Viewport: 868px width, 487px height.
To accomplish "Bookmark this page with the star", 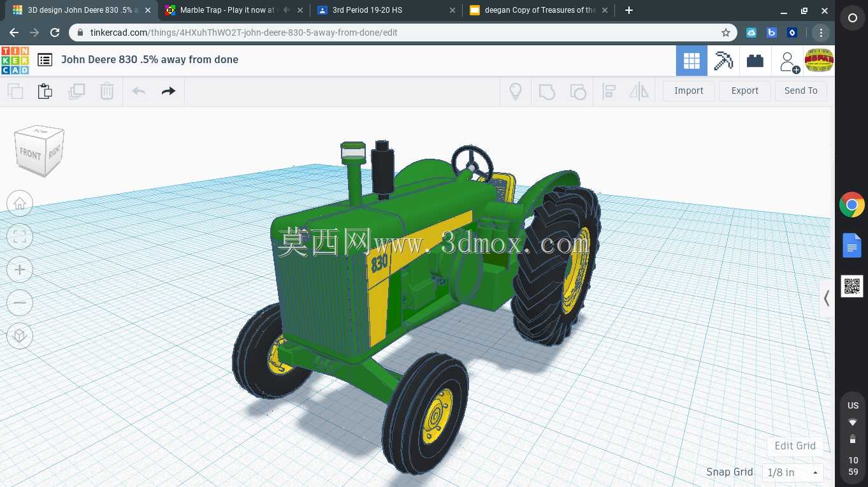I will point(726,33).
